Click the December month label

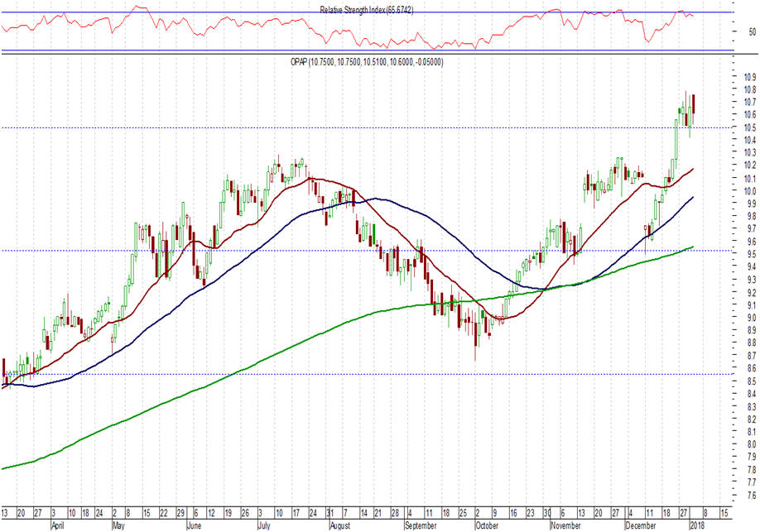click(640, 526)
